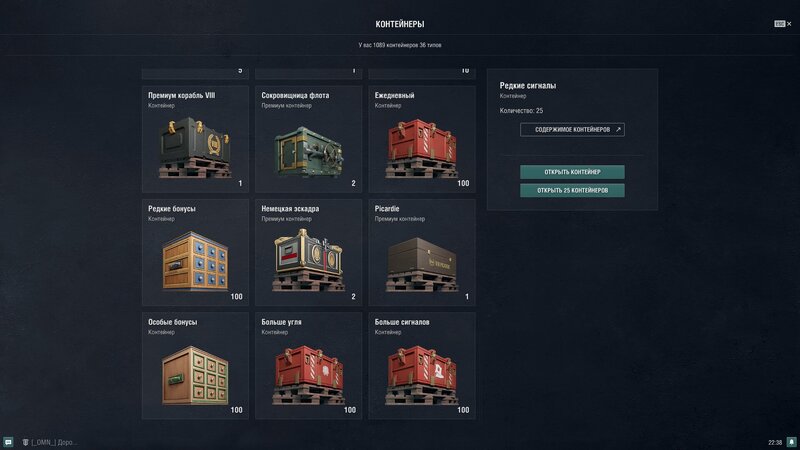This screenshot has width=800, height=450.
Task: Open the chat icon at bottom left
Action: 8,442
